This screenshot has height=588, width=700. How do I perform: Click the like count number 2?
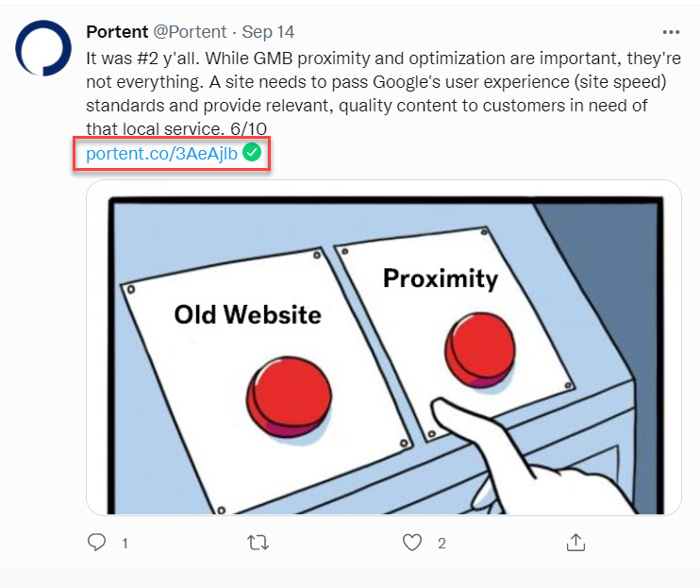coord(441,544)
